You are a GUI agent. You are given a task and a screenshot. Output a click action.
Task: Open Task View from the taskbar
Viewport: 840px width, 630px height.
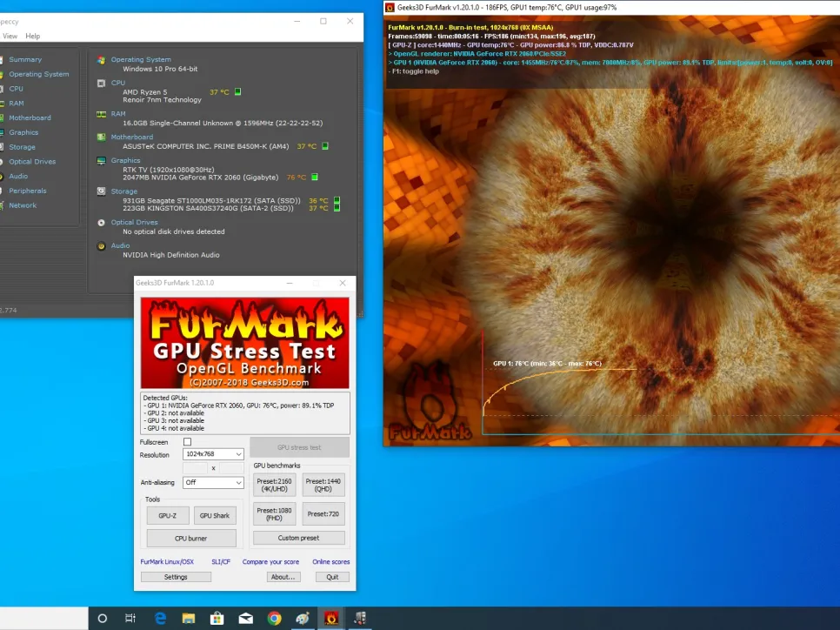coord(130,618)
